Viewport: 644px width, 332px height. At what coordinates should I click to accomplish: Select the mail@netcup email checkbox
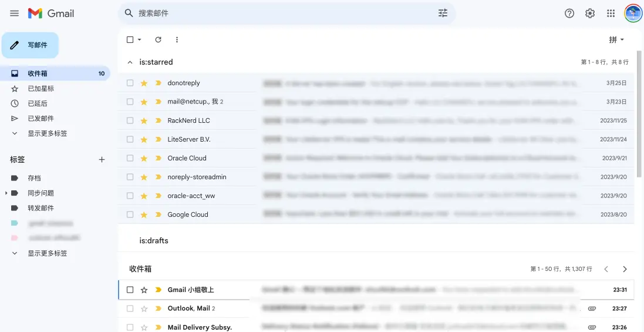(130, 102)
